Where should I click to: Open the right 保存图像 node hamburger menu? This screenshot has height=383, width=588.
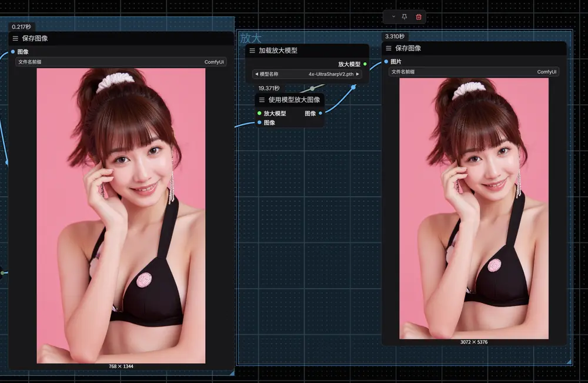coord(389,48)
